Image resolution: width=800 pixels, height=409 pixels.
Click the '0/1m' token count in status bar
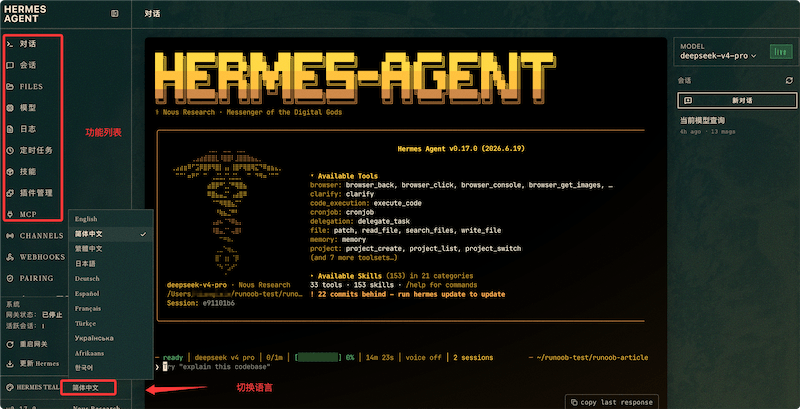(x=273, y=357)
